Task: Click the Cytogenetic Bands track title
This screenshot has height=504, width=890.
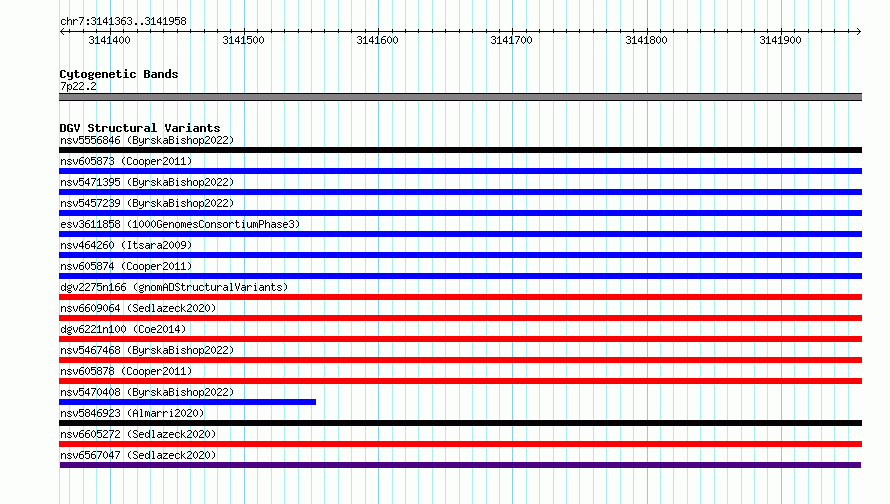Action: [x=119, y=74]
